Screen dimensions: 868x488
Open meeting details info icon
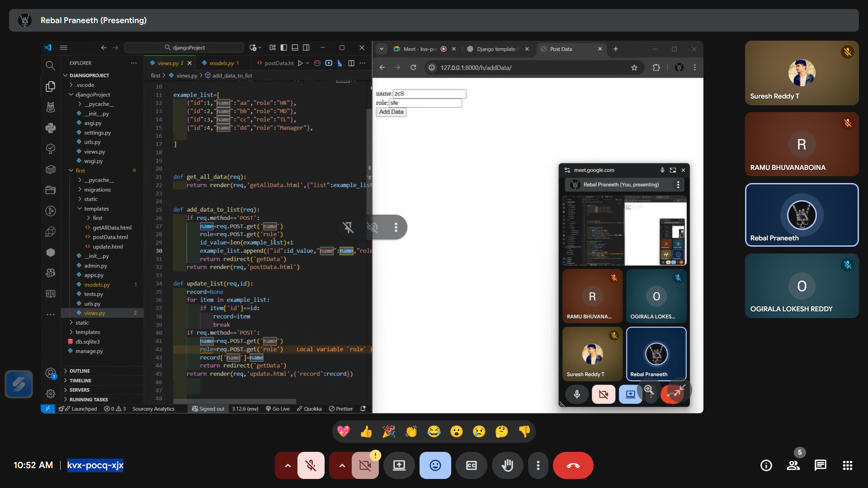(x=766, y=465)
